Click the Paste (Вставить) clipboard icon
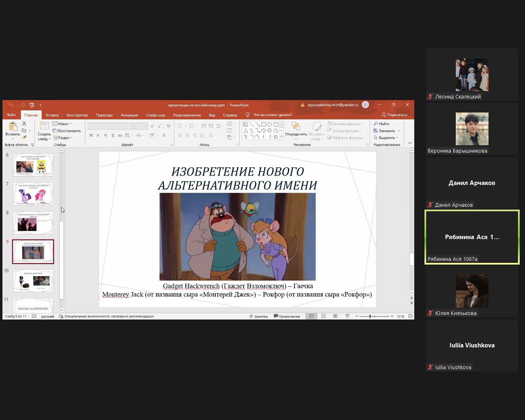The image size is (525, 420). [13, 127]
